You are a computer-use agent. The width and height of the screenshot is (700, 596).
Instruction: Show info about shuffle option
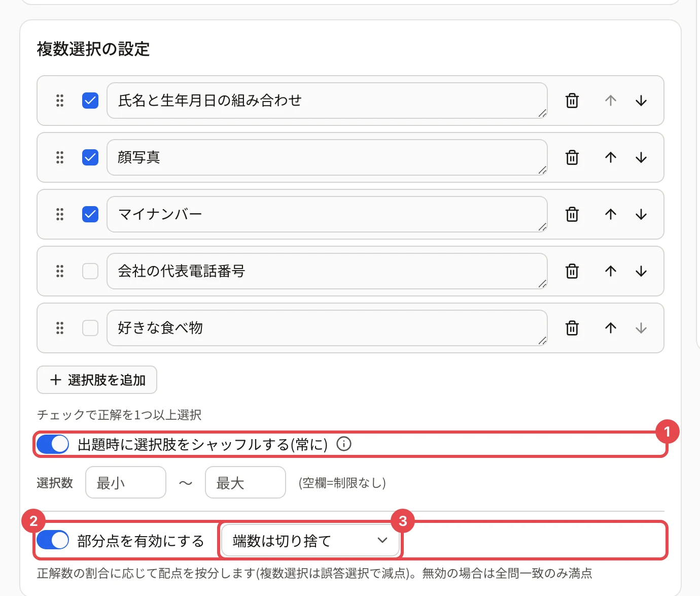pos(344,444)
